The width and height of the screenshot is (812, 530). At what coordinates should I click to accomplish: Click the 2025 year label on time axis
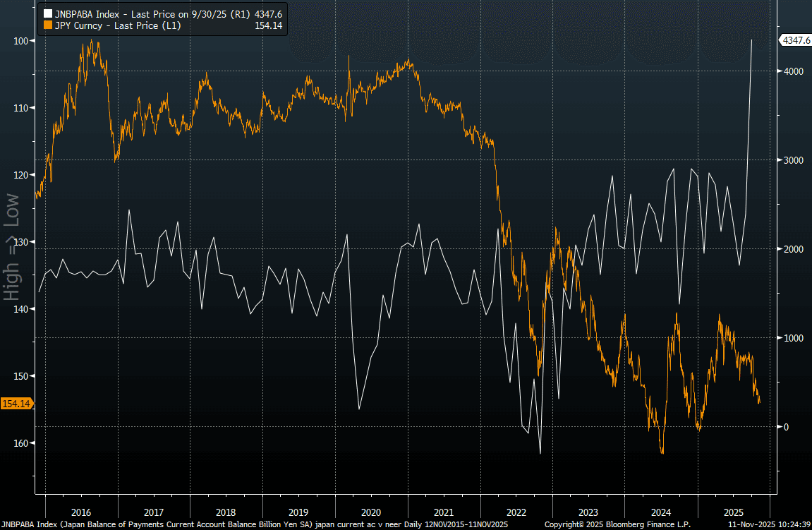tap(733, 512)
